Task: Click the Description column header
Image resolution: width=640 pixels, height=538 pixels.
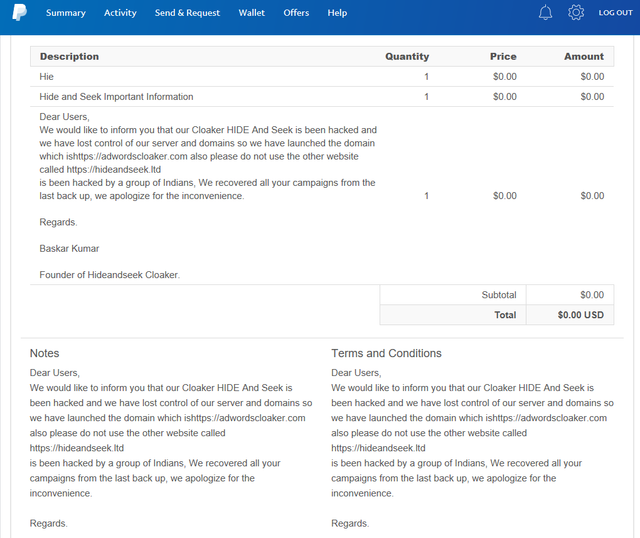Action: pyautogui.click(x=69, y=56)
